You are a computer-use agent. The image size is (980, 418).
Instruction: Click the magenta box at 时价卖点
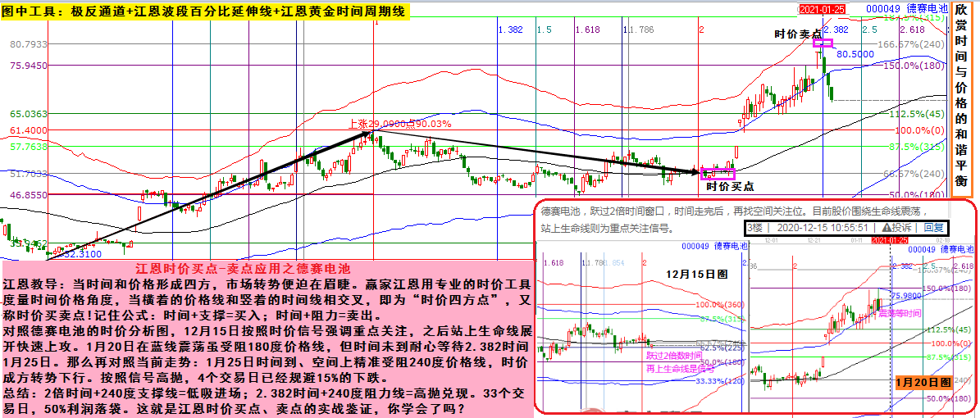pos(823,43)
